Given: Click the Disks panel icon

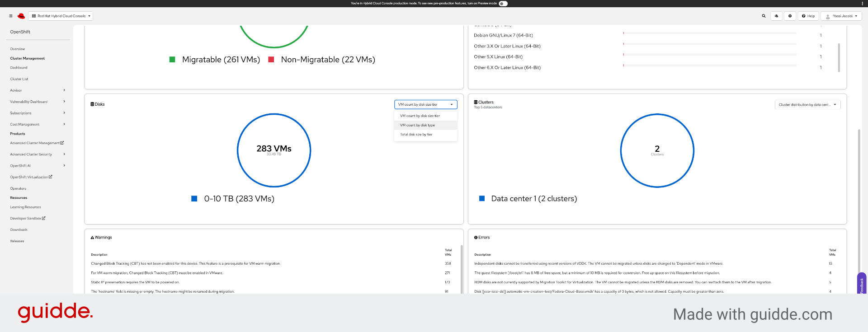Looking at the screenshot, I should click(x=92, y=104).
